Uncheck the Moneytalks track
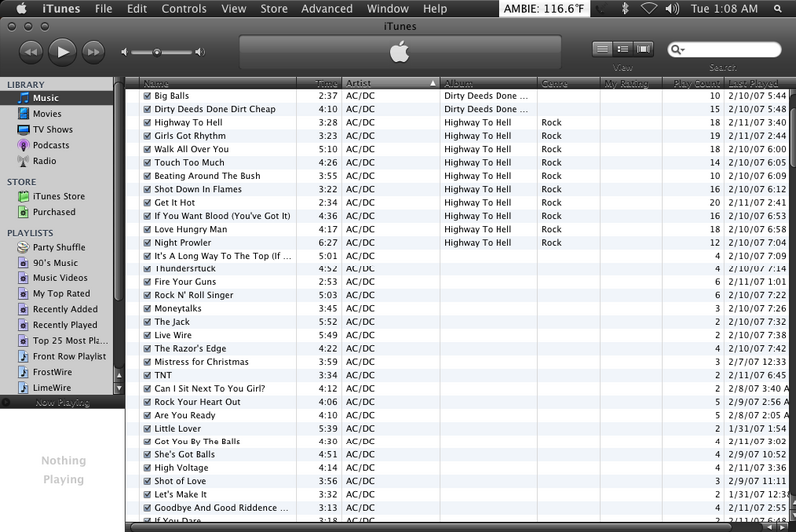This screenshot has height=532, width=796. [x=147, y=309]
